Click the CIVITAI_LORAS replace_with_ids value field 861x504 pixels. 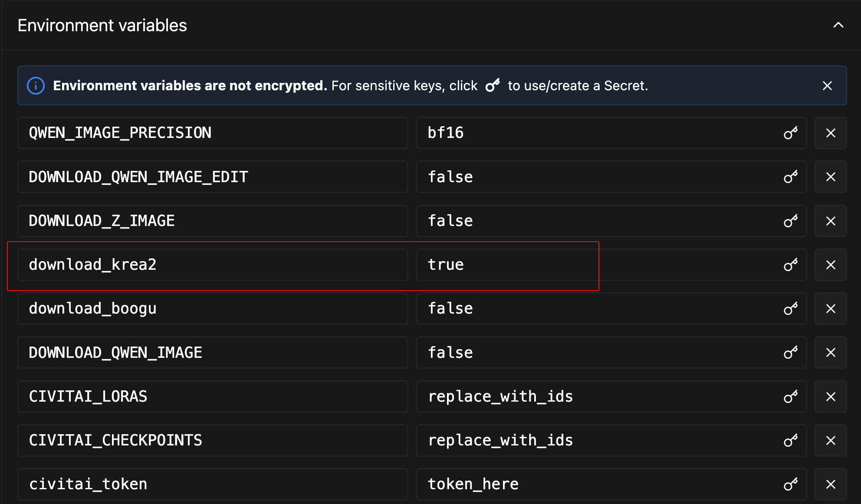tap(599, 397)
